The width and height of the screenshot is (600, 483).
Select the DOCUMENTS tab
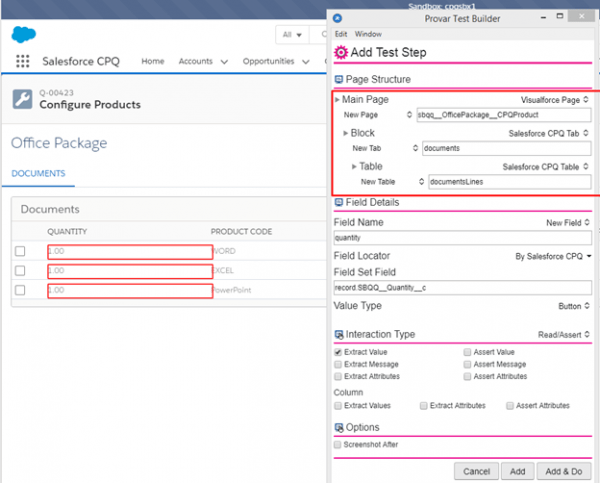coord(38,173)
